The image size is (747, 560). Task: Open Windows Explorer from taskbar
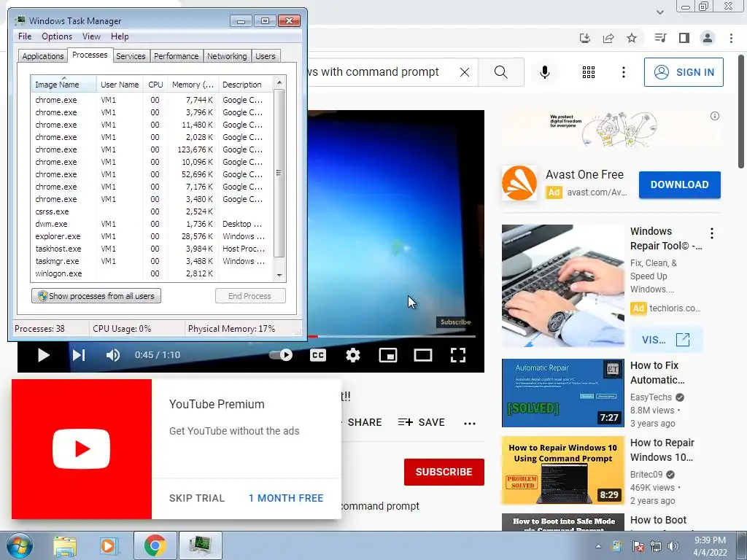click(65, 545)
